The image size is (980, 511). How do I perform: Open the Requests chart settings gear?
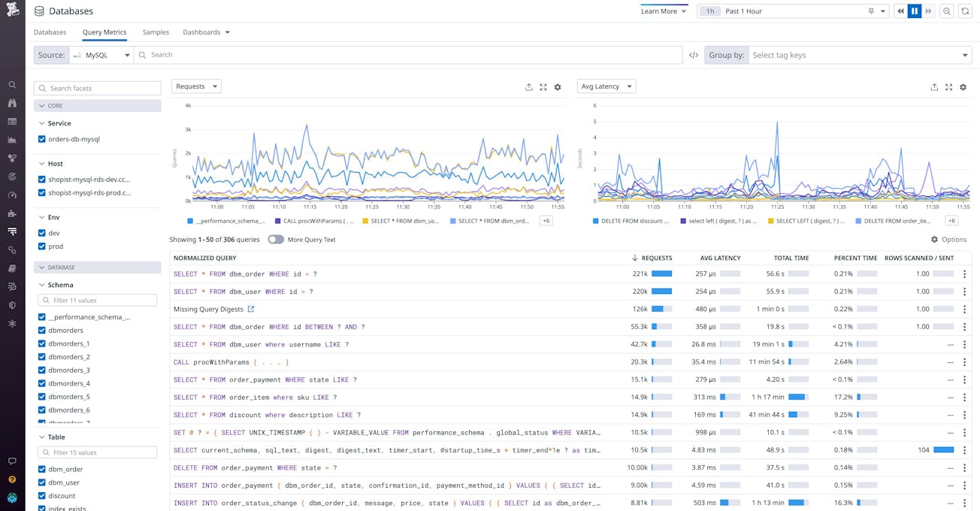pyautogui.click(x=558, y=86)
